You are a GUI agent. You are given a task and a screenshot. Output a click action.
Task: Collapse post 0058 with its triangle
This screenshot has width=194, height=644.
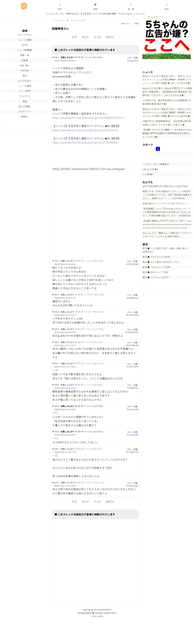point(53,385)
